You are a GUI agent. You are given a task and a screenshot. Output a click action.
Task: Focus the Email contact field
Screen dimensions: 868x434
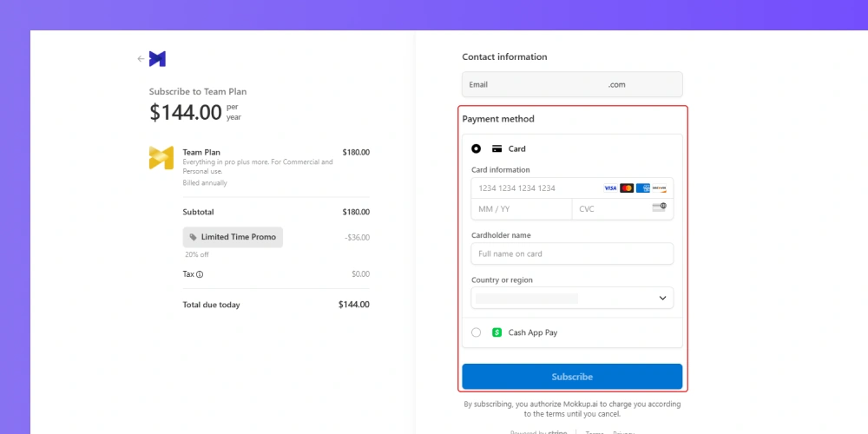pyautogui.click(x=572, y=85)
